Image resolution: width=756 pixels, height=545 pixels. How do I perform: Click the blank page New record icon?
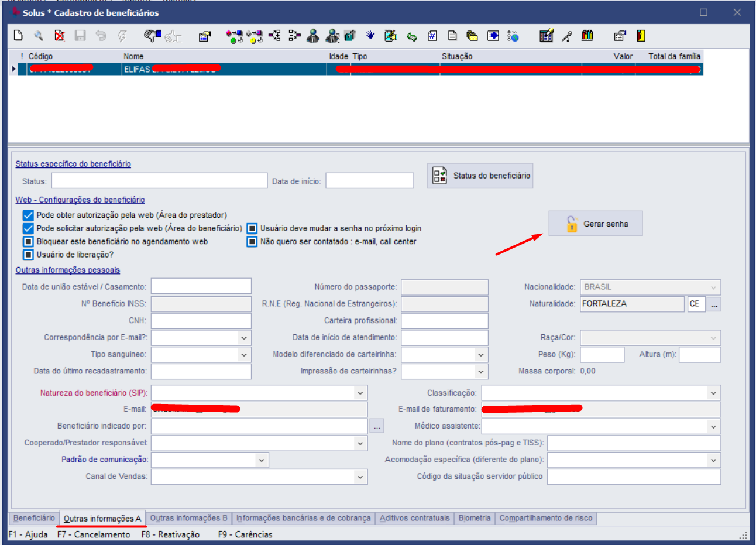click(18, 36)
